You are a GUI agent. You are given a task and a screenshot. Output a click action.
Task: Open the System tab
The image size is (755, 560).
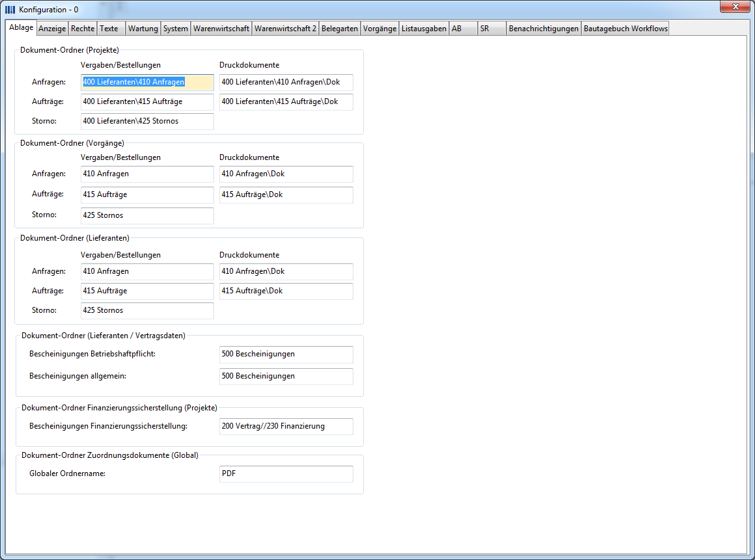(175, 29)
